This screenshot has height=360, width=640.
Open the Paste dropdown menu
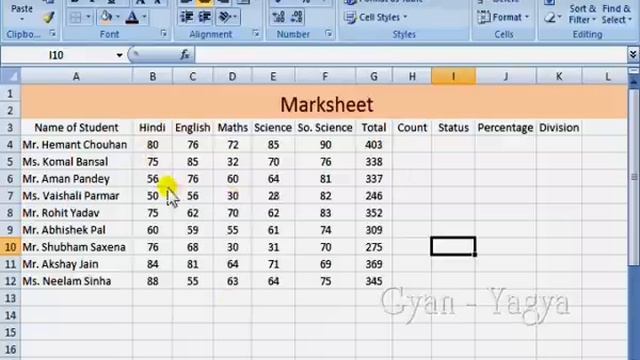click(22, 19)
